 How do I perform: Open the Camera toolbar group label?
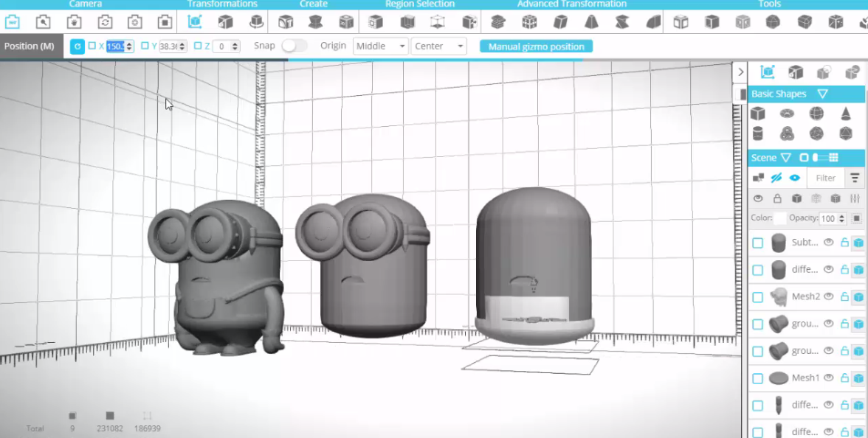(86, 4)
